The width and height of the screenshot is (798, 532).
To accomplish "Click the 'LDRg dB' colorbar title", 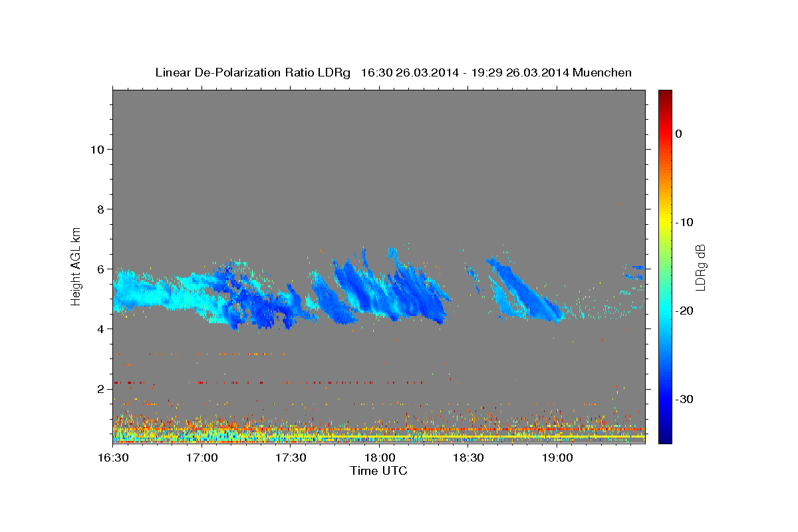I will (700, 267).
